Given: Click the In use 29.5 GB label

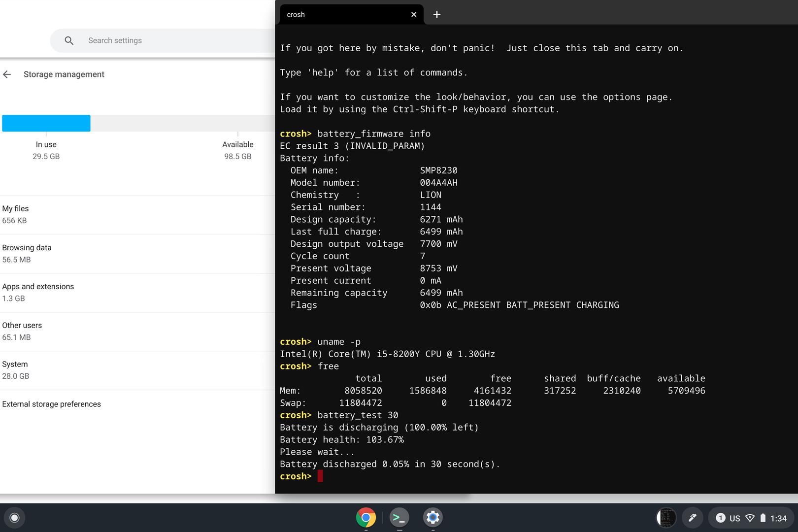Looking at the screenshot, I should 46,150.
